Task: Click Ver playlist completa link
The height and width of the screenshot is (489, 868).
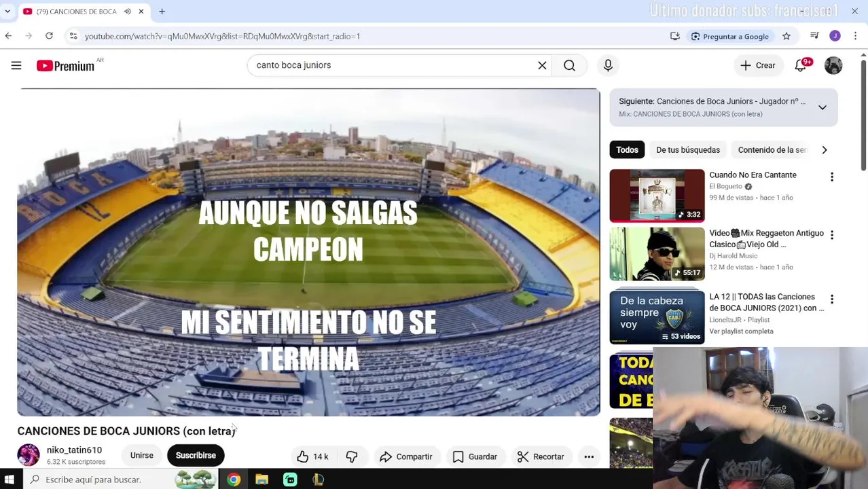Action: 741,331
